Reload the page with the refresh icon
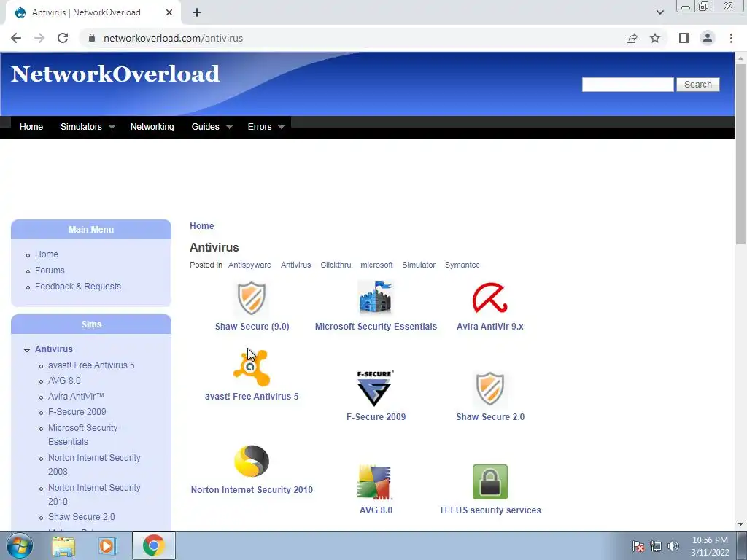747x560 pixels. (x=63, y=38)
